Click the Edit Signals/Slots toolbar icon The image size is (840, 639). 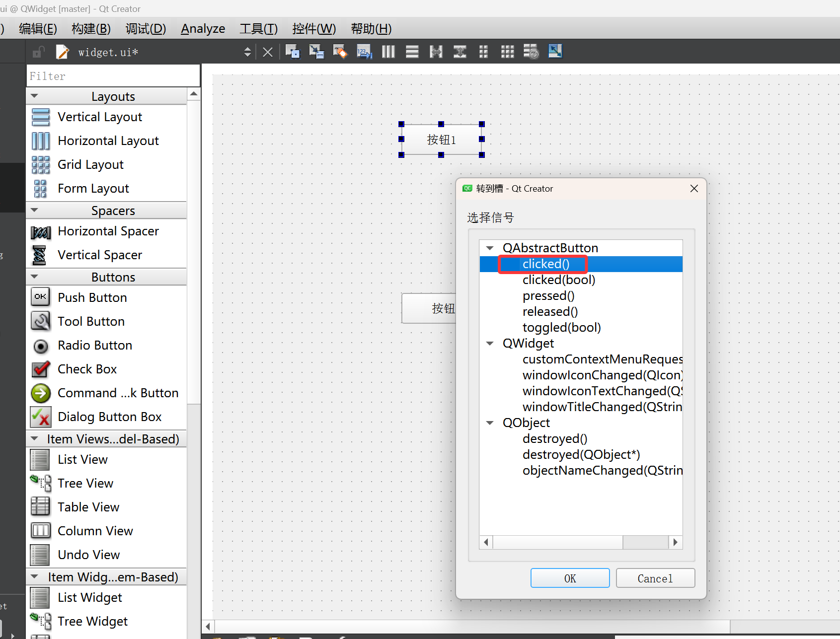coord(316,52)
